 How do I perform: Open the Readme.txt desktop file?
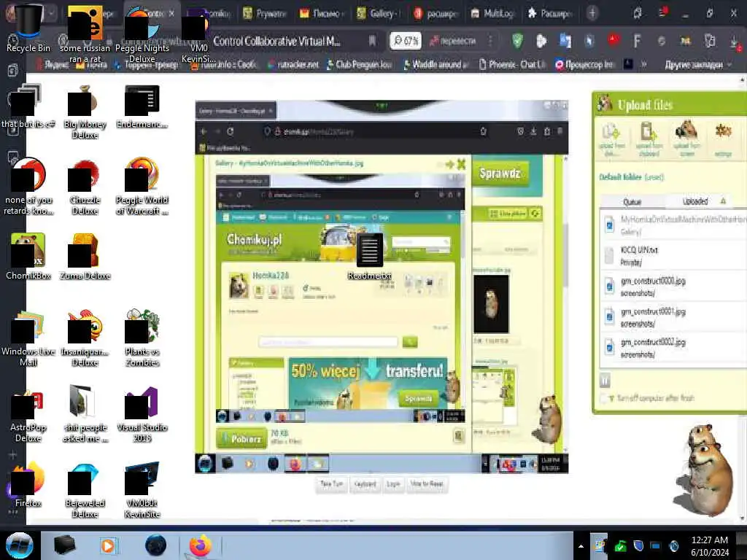point(370,256)
